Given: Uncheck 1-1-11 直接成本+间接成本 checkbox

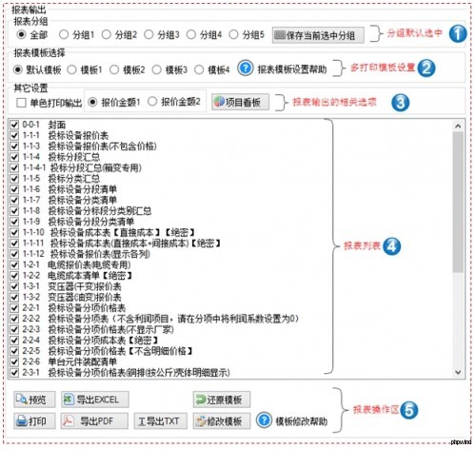Looking at the screenshot, I should [x=14, y=244].
